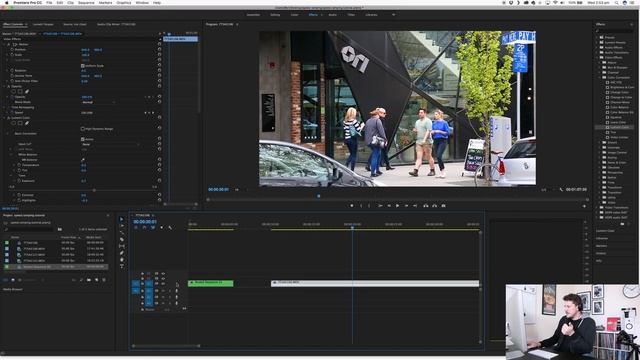Image resolution: width=640 pixels, height=360 pixels.
Task: Click New Bin icon in Project panel
Action: (x=89, y=280)
